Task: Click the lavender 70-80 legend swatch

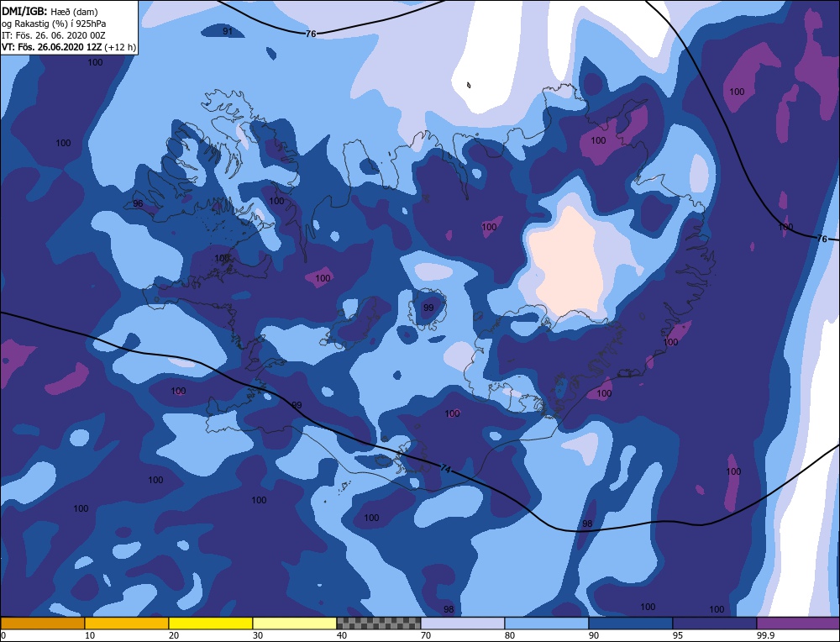Action: coord(463,623)
